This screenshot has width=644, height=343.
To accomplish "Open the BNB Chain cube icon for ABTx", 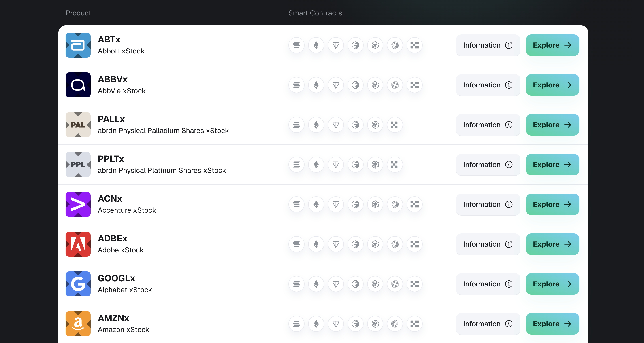I will point(375,45).
